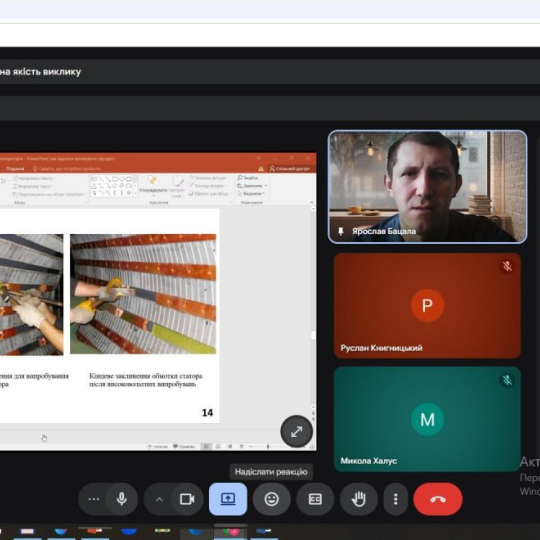
Task: Click the muted microphone icon on Микола's tile
Action: (507, 380)
